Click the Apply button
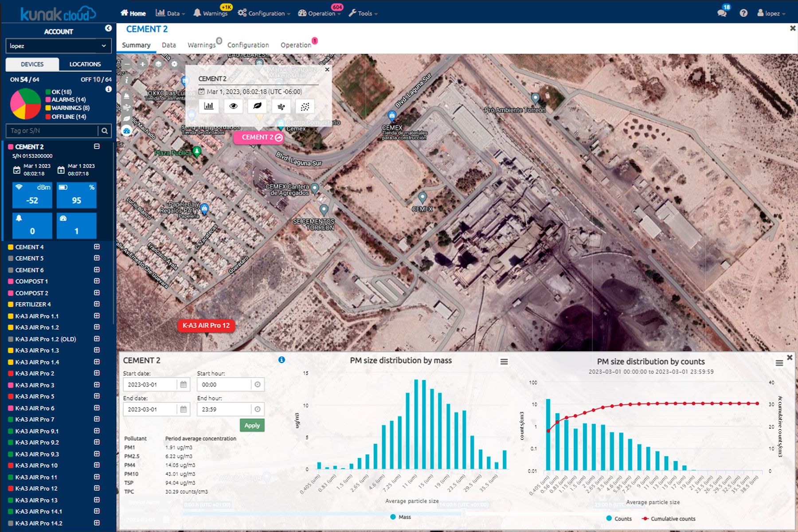798x532 pixels. pyautogui.click(x=252, y=425)
